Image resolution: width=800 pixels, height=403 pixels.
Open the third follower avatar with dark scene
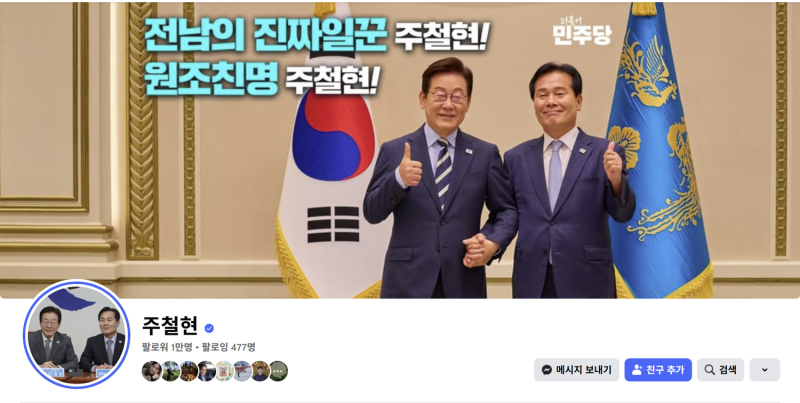point(188,371)
